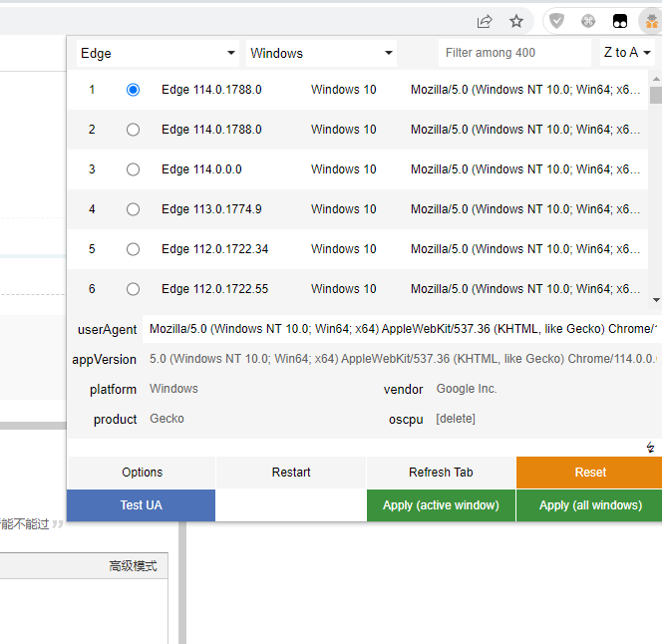Click the userAgent text field

tap(403, 329)
